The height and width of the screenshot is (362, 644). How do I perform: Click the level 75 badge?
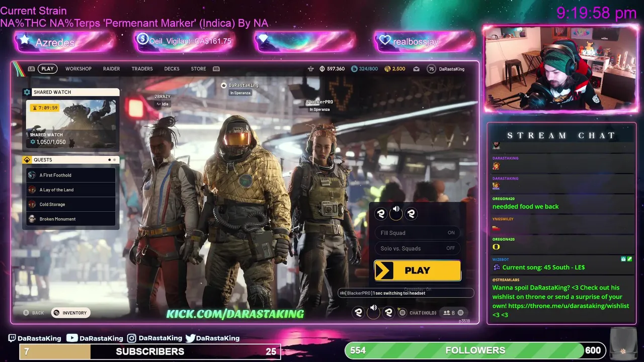click(x=431, y=69)
